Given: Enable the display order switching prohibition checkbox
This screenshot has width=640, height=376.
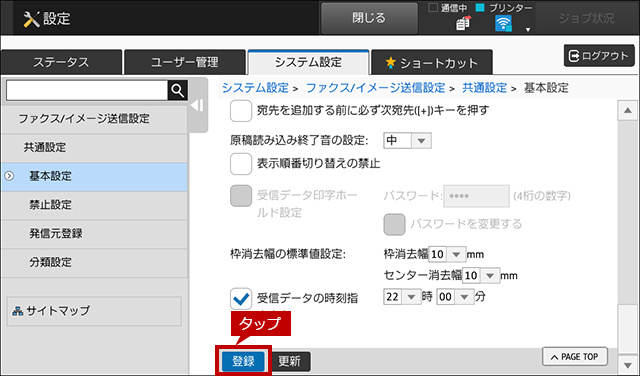Looking at the screenshot, I should coord(241,164).
